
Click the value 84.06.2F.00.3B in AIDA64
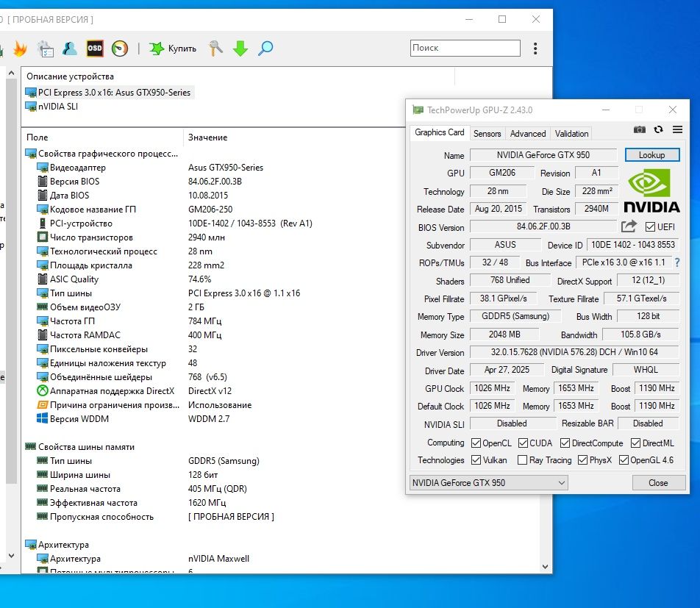point(215,182)
